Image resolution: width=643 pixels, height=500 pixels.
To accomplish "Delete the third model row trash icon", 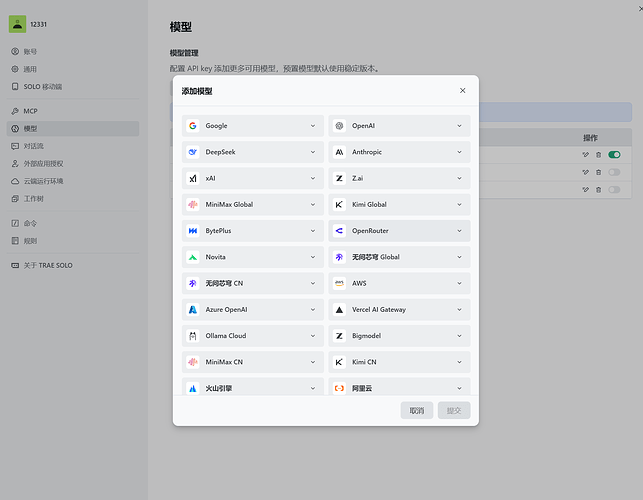I will coord(598,190).
